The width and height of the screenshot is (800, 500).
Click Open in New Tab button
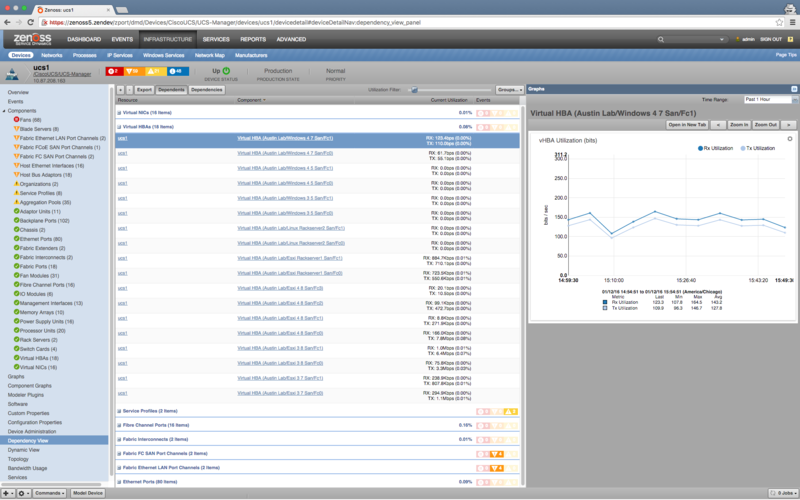click(x=687, y=125)
